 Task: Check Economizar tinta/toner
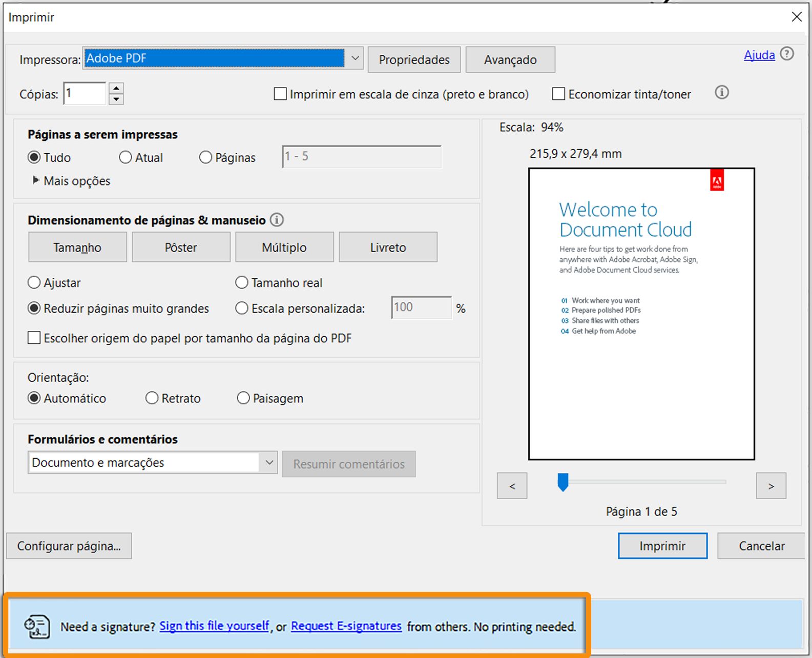click(x=558, y=94)
